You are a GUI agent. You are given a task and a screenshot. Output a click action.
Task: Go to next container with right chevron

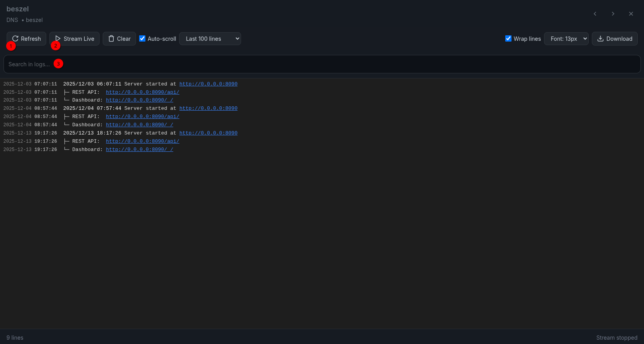pos(613,14)
